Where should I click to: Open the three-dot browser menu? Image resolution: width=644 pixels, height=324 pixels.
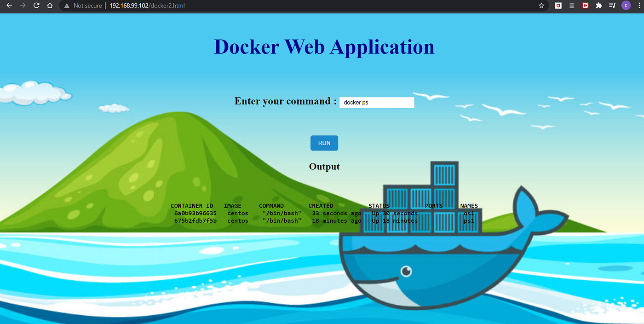(639, 6)
